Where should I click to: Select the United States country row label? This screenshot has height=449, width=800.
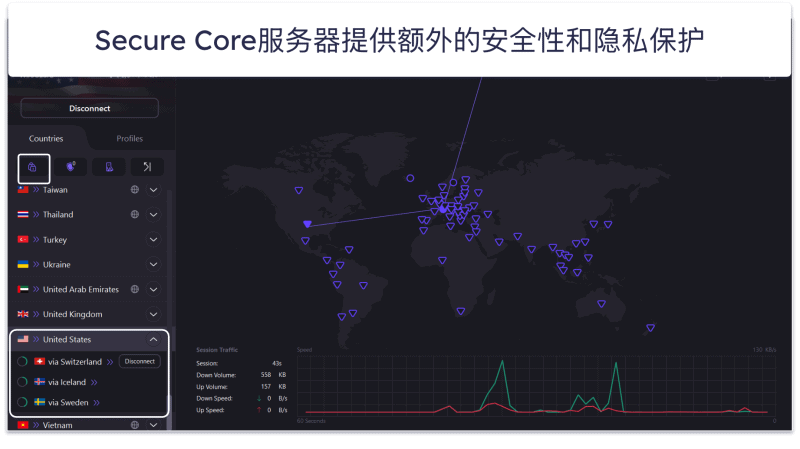[x=67, y=339]
